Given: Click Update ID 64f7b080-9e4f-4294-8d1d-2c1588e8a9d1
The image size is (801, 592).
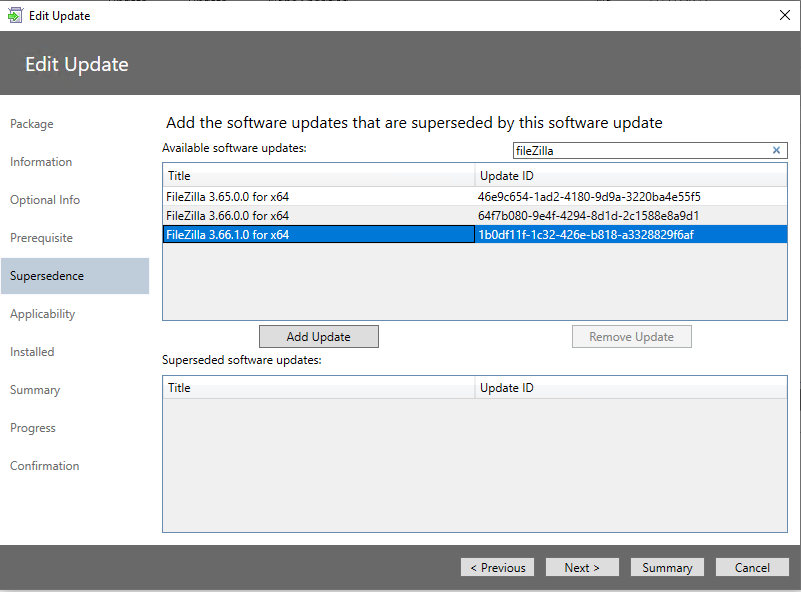Looking at the screenshot, I should pos(588,216).
